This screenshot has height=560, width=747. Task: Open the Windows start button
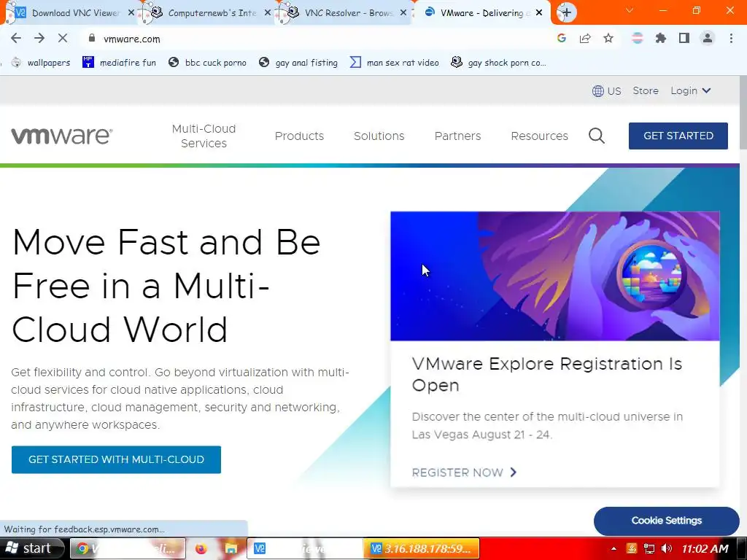click(31, 548)
